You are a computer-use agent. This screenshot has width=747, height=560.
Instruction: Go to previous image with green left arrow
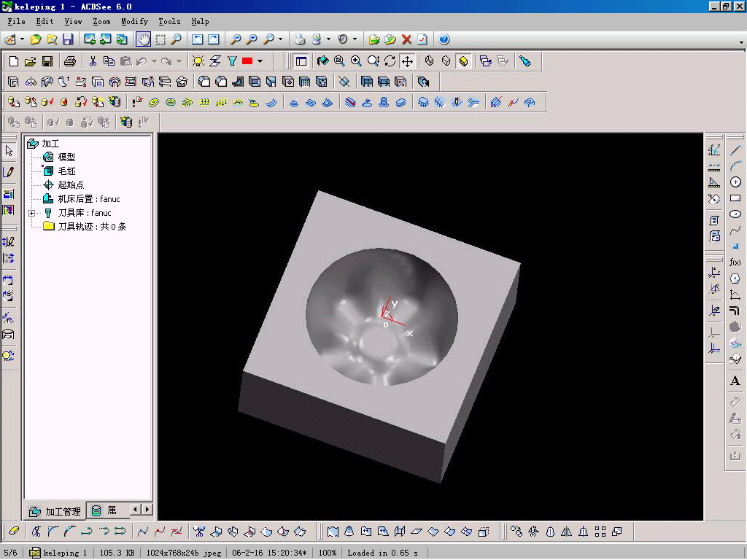pos(90,39)
